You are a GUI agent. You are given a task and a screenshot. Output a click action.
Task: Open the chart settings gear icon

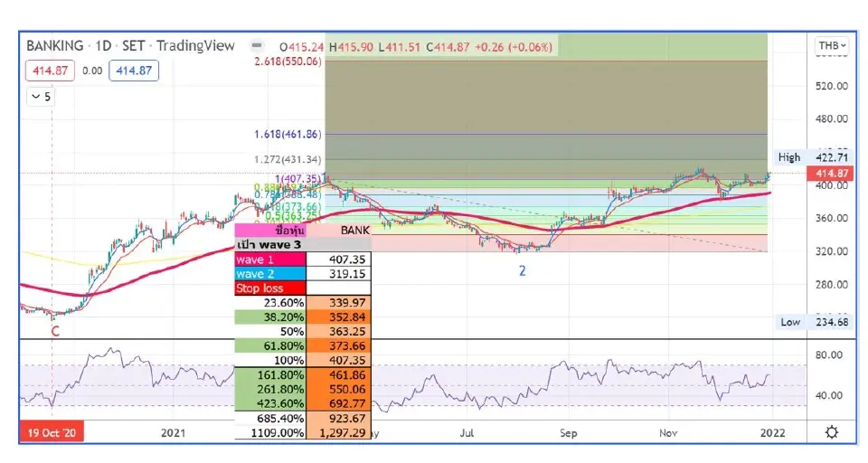(x=832, y=432)
